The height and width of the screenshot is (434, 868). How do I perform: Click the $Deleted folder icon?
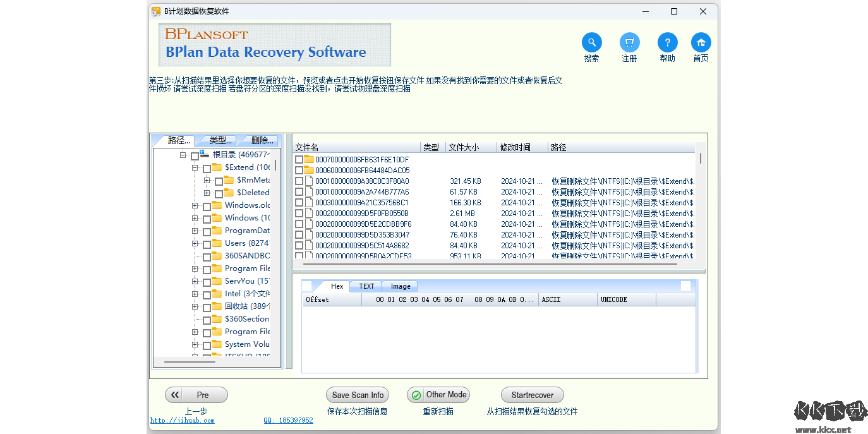click(229, 192)
